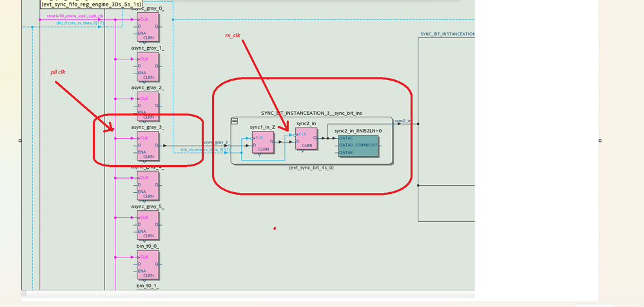Select the sync1_in_Z flip-flop
644x307 pixels.
pyautogui.click(x=263, y=142)
